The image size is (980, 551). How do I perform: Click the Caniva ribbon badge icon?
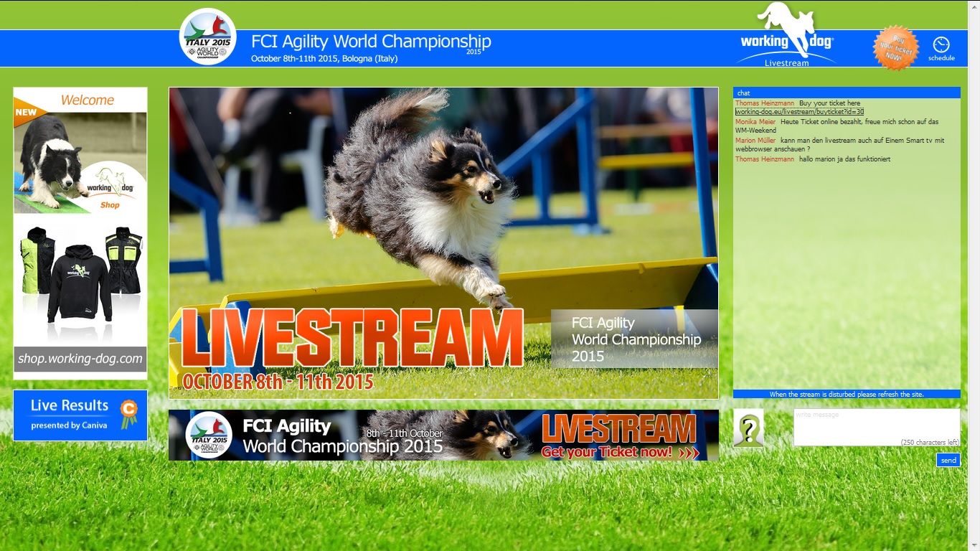click(128, 414)
